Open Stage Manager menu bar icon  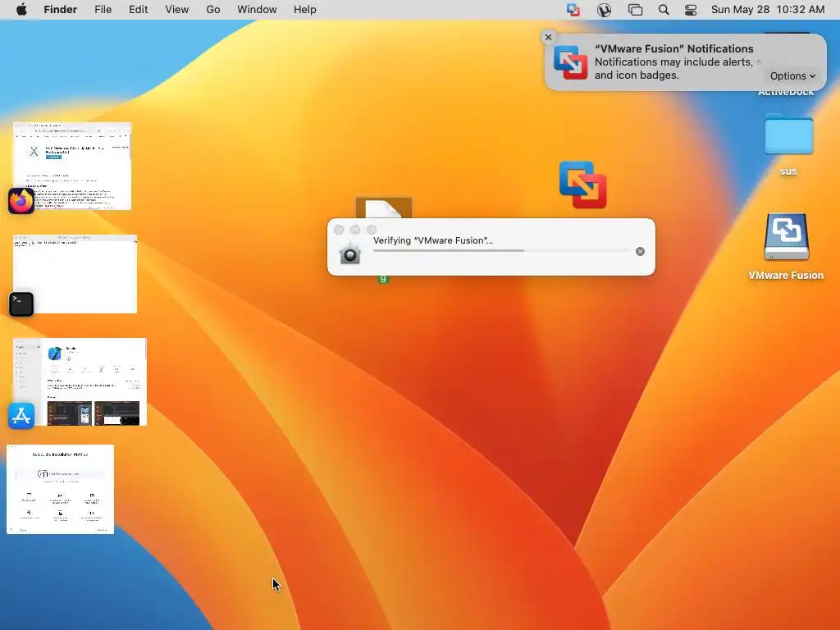point(636,10)
